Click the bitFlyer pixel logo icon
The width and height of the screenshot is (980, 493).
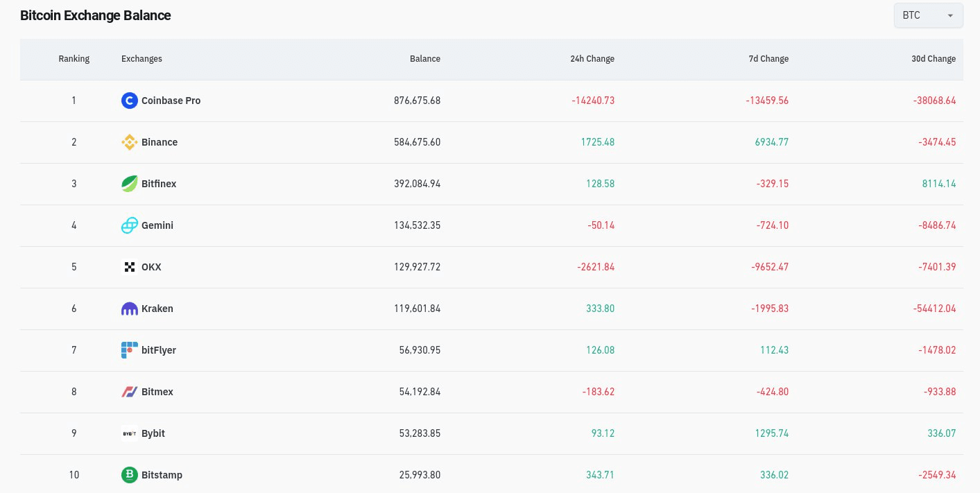click(x=130, y=350)
